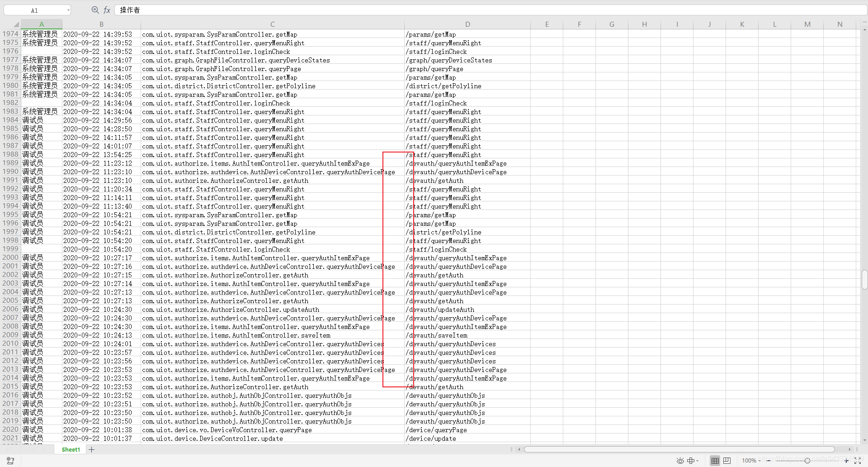Click horizontal scrollbar right arrow
Viewport: 868px width, 467px height.
849,449
